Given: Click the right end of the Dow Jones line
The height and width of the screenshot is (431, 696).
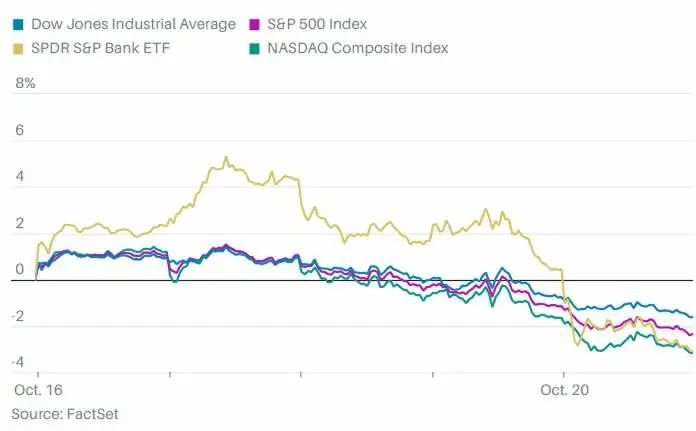Looking at the screenshot, I should point(692,316).
